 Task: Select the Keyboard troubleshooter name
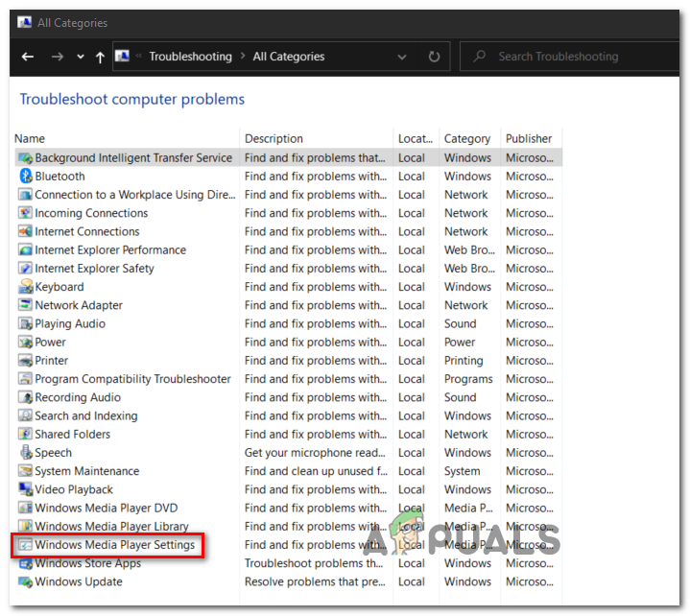tap(59, 287)
